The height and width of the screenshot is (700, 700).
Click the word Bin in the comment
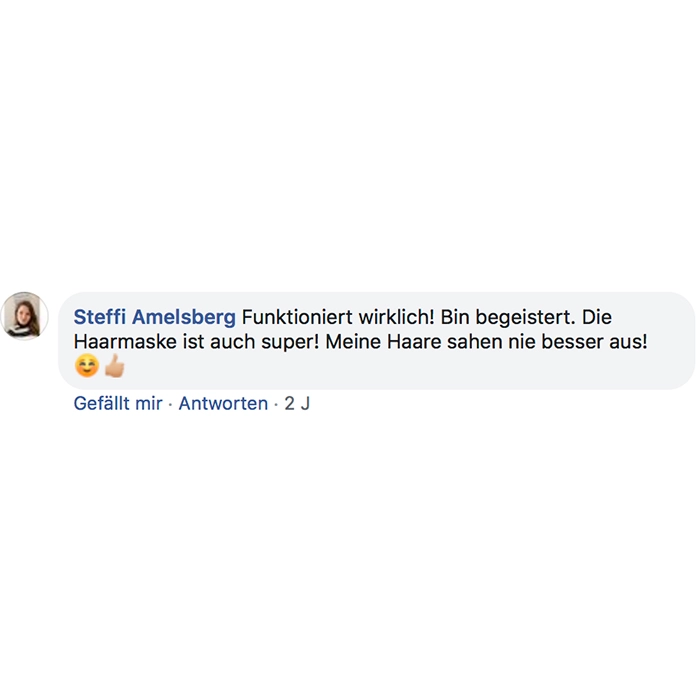pyautogui.click(x=455, y=317)
